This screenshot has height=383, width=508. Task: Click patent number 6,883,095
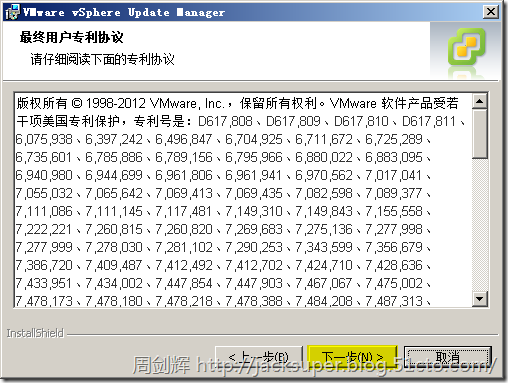click(394, 157)
